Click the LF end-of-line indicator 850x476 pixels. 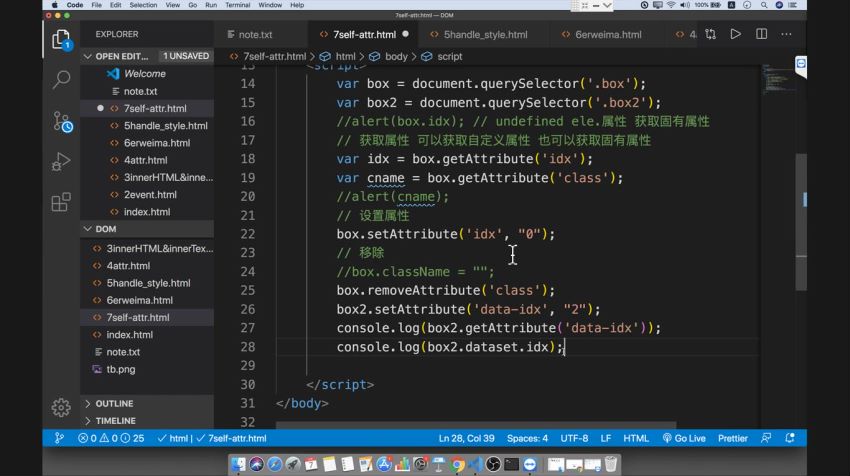click(606, 438)
